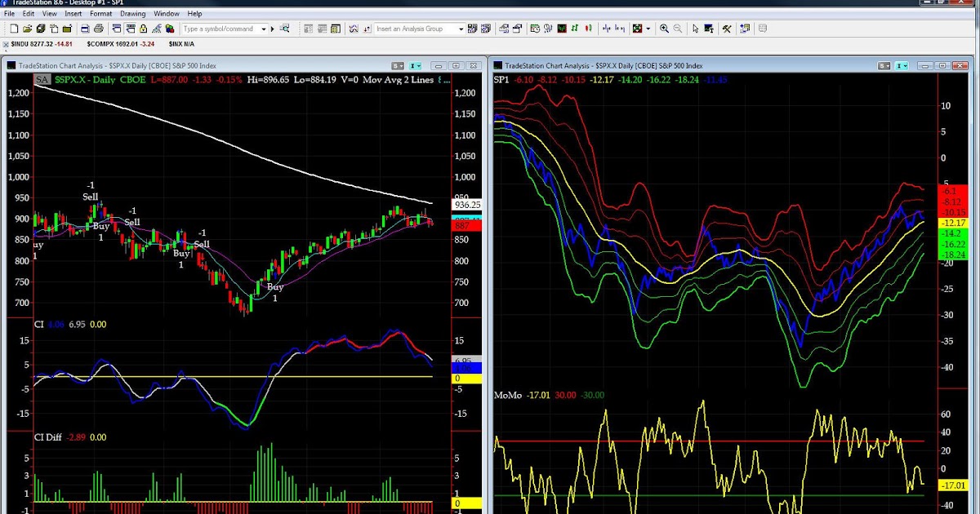Click the Print icon in the toolbar
This screenshot has height=514, width=980.
coord(99,29)
